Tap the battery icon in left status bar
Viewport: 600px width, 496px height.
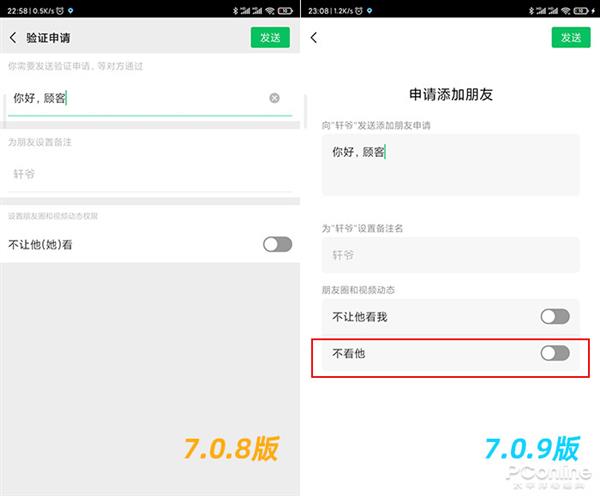[x=285, y=11]
